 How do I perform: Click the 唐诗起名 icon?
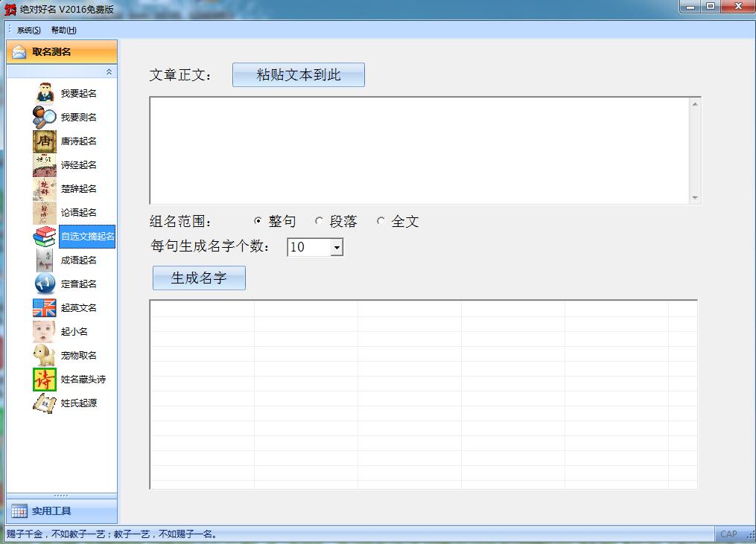(x=45, y=141)
